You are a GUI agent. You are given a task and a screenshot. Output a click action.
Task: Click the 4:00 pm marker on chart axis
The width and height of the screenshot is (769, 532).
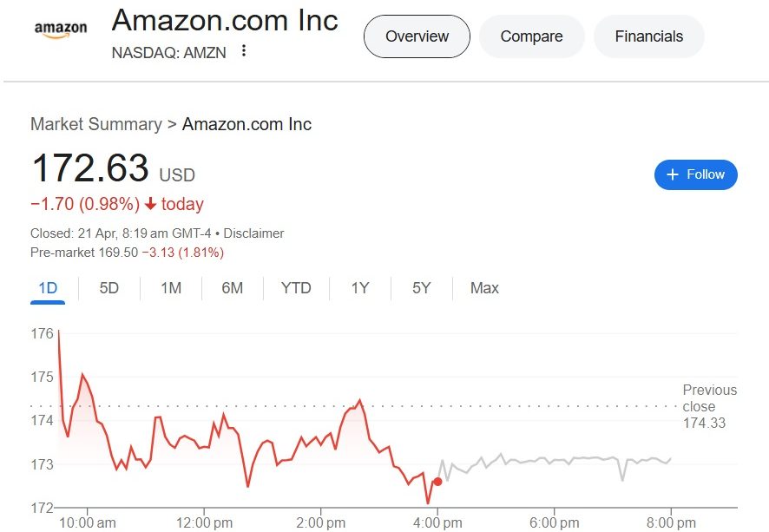click(x=437, y=522)
